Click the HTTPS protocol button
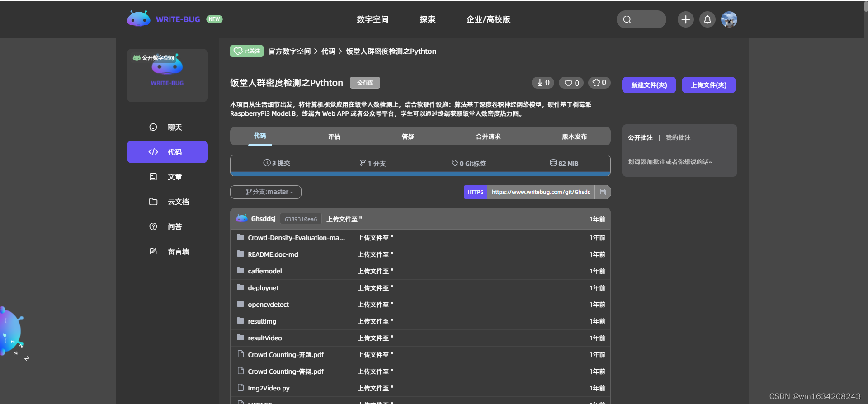 (x=476, y=192)
